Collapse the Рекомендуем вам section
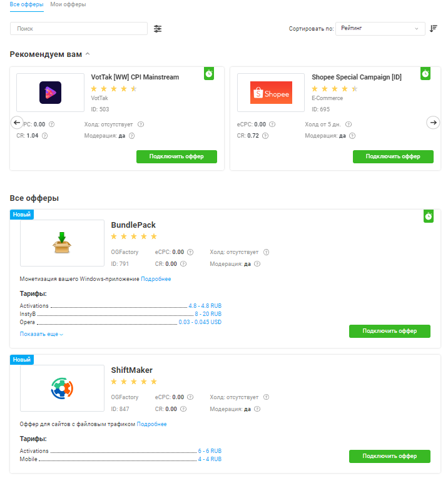Viewport: 448px width, 478px height. coord(88,54)
